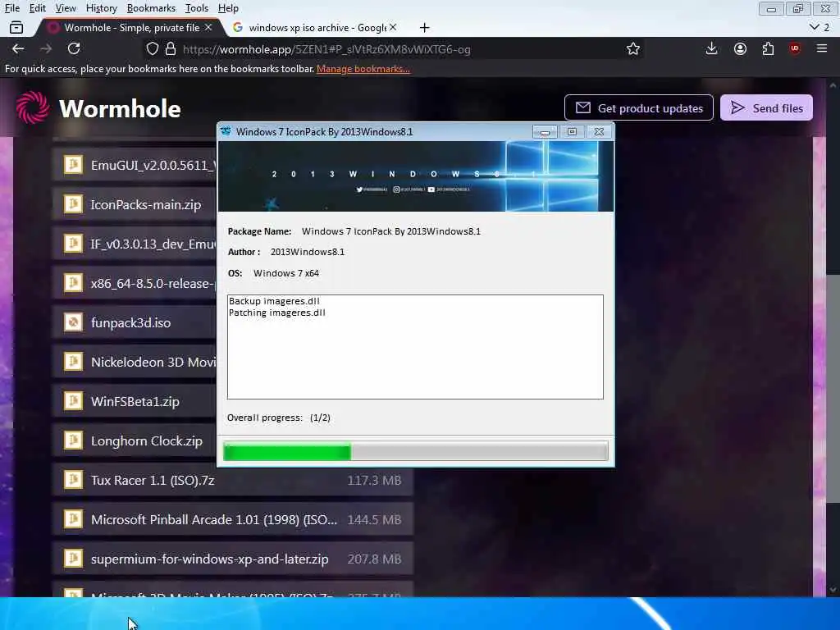Open the Downloads panel icon
Viewport: 840px width, 630px height.
[711, 48]
